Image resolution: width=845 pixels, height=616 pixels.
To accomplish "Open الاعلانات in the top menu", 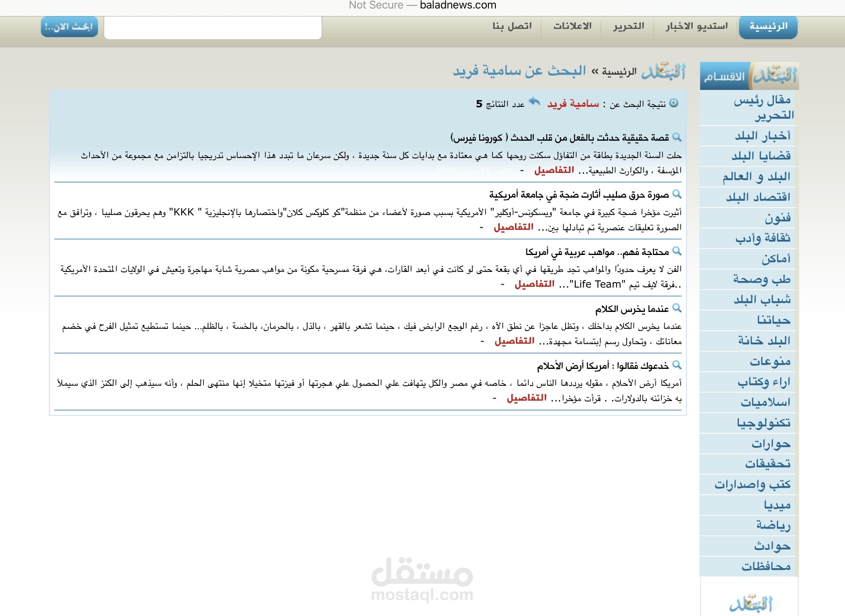I will tap(572, 26).
